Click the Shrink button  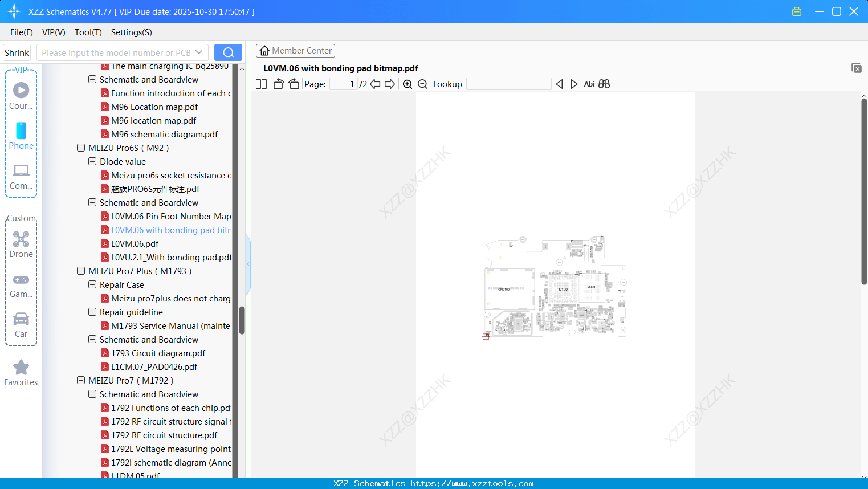point(17,52)
